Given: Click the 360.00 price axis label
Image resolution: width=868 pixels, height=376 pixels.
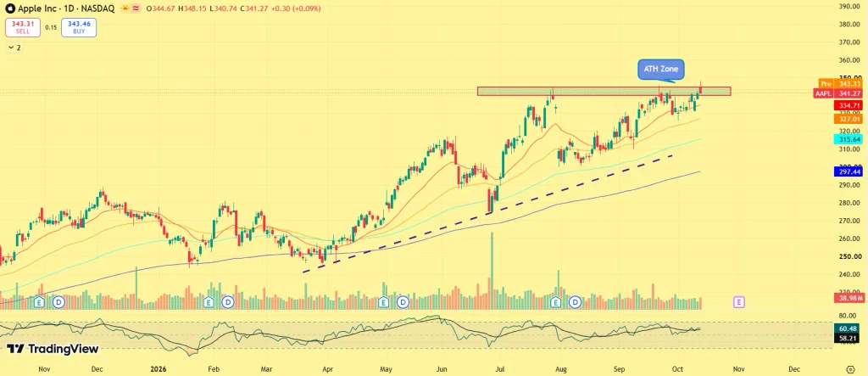Looking at the screenshot, I should tap(849, 60).
